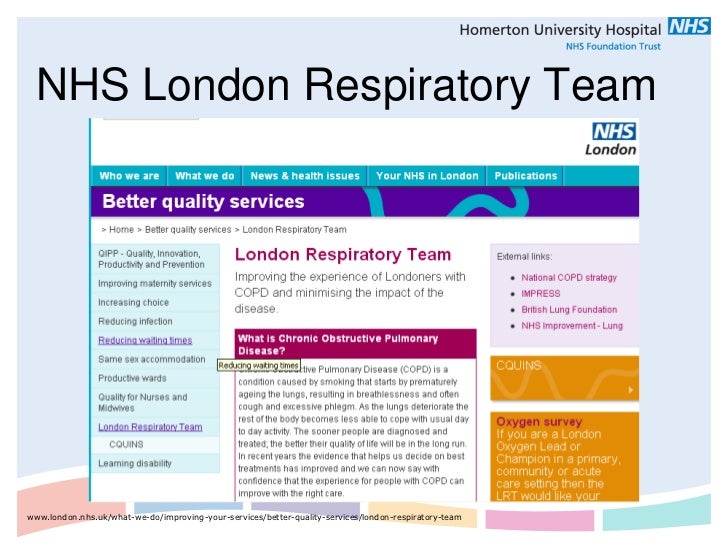Image resolution: width=728 pixels, height=546 pixels.
Task: Click the NHS London Respiratory Team slide title
Action: point(346,85)
